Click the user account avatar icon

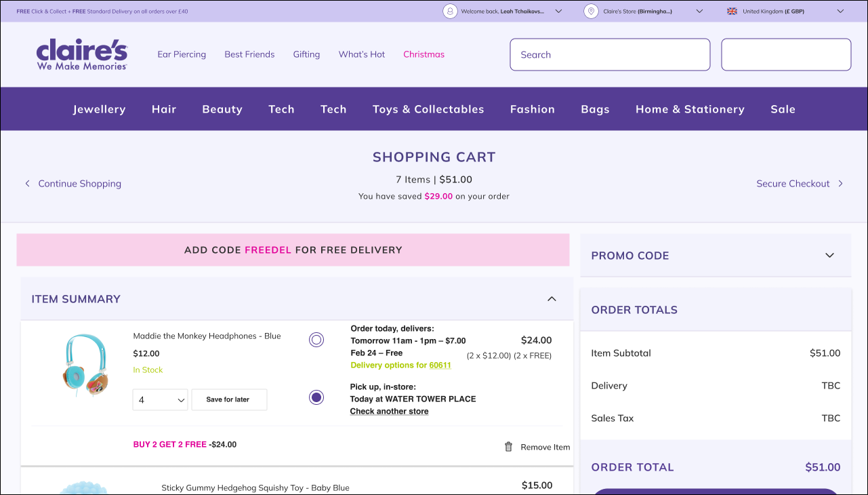[450, 11]
